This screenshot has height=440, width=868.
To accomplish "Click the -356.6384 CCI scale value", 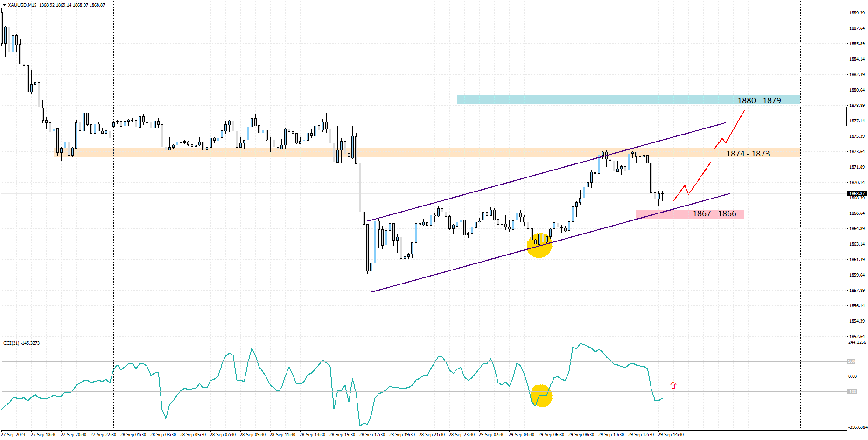I will tap(857, 427).
